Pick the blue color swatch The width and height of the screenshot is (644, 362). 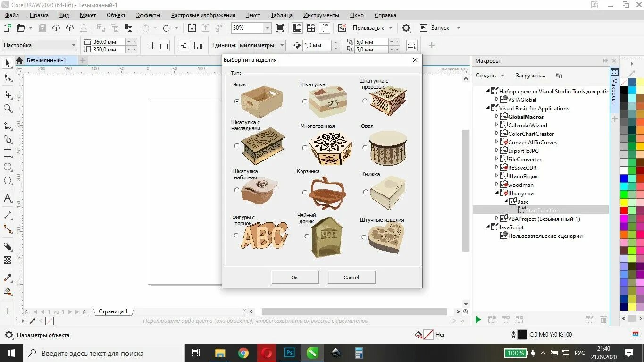pos(624,178)
